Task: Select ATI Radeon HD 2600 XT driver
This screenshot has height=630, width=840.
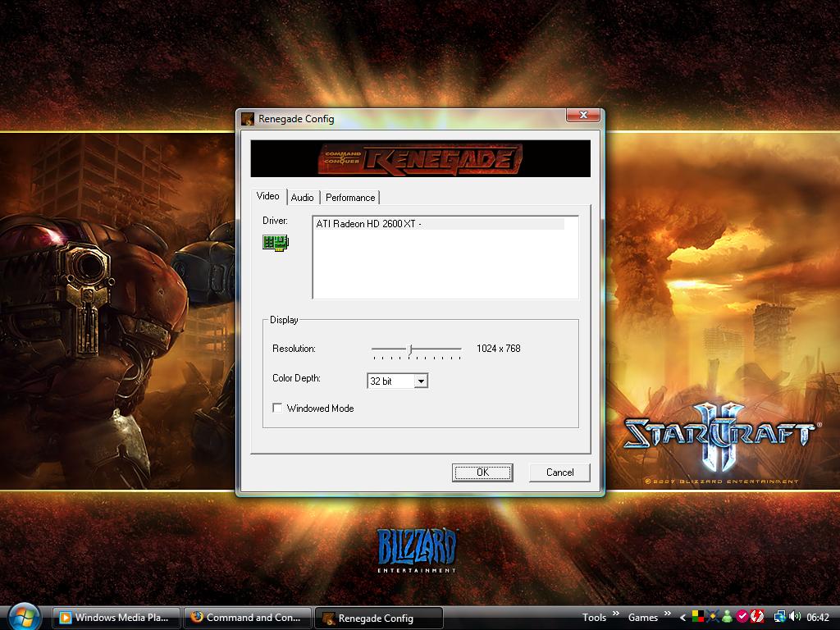Action: [x=438, y=224]
